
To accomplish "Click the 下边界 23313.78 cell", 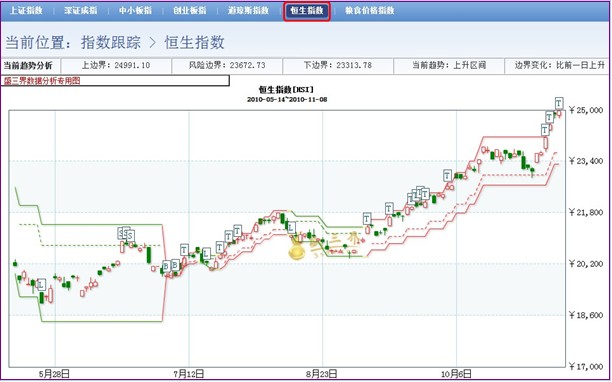I will [338, 65].
